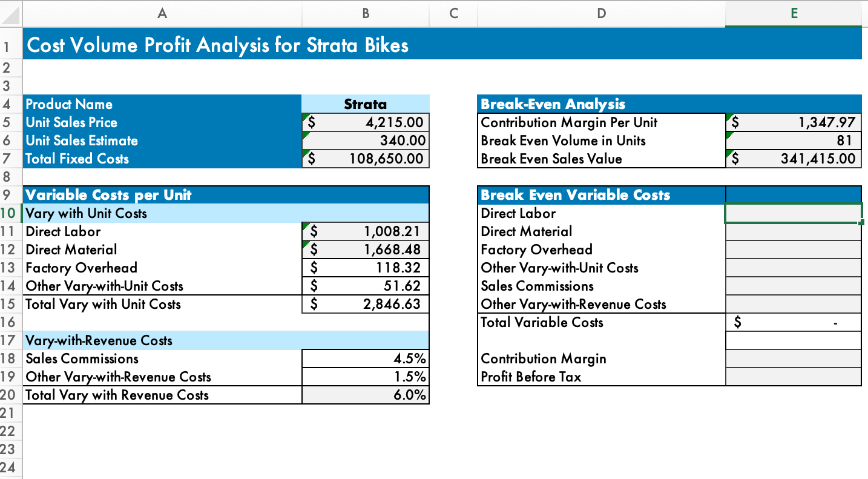
Task: Select the empty Direct Material cell in column E
Action: pos(794,231)
